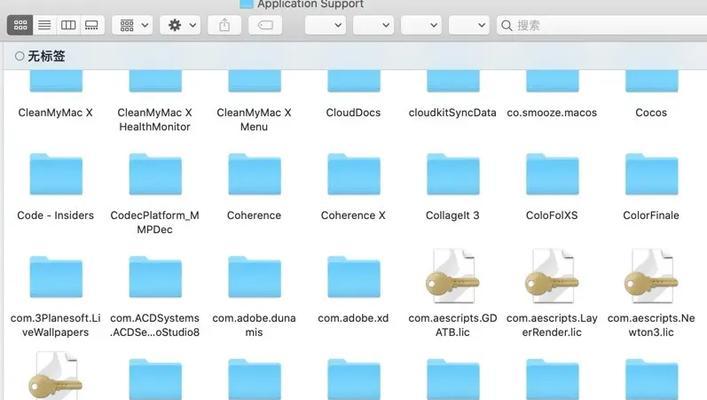Select the com.aescripts.LayerRender.lic key file
The height and width of the screenshot is (400, 707).
pyautogui.click(x=552, y=276)
